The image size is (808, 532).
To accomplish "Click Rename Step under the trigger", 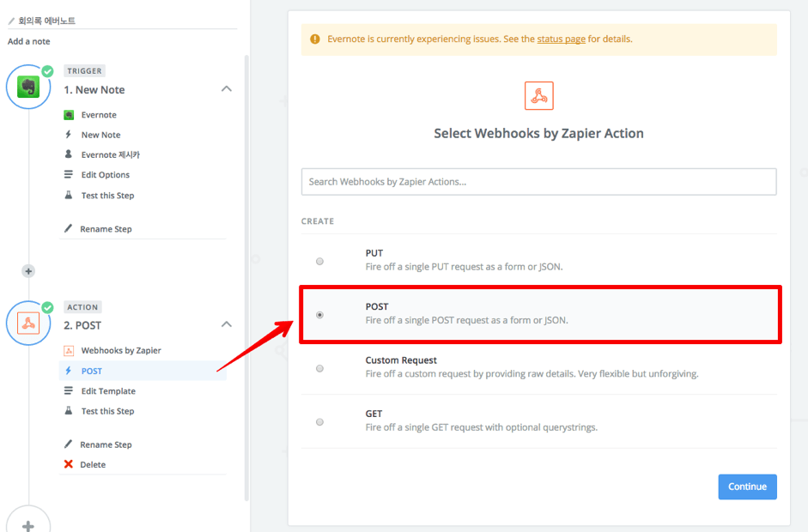I will (x=106, y=228).
